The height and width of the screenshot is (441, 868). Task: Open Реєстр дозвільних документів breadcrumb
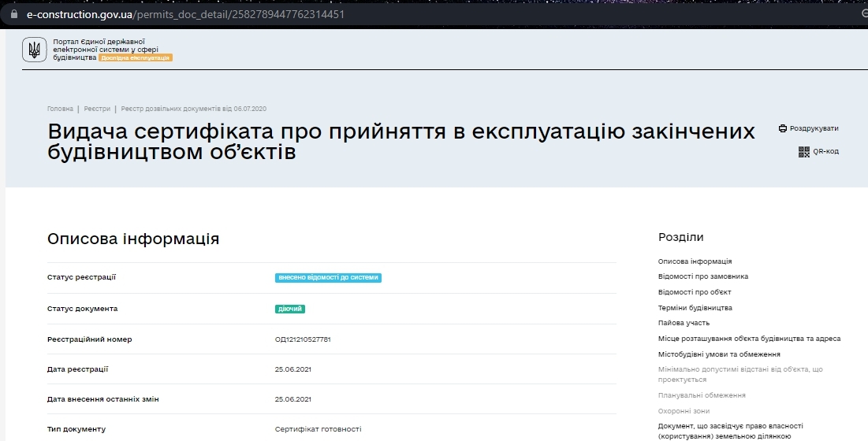(x=194, y=109)
